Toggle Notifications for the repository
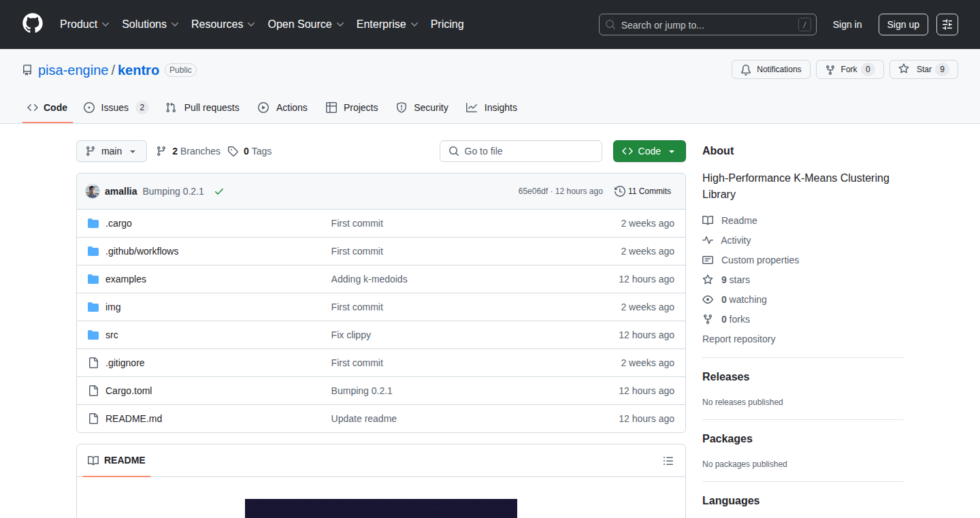Screen dimensions: 980x518 coord(771,69)
